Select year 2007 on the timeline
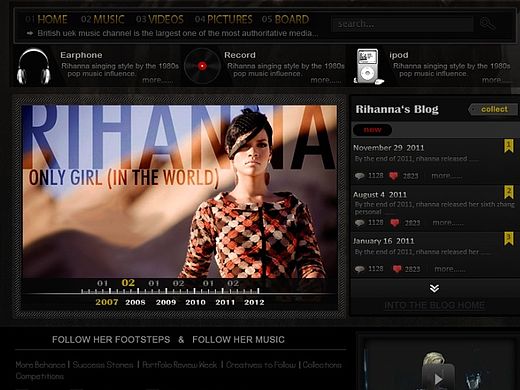520x390 pixels. pos(107,302)
